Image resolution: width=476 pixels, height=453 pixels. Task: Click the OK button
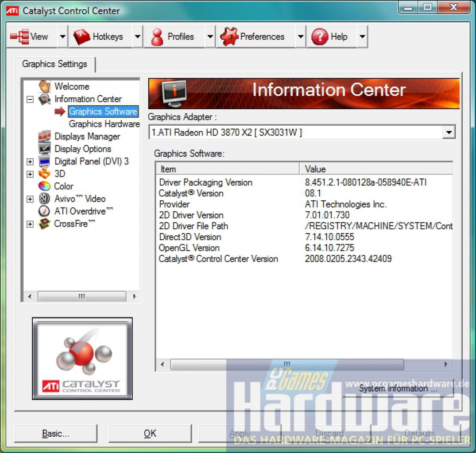pos(150,433)
